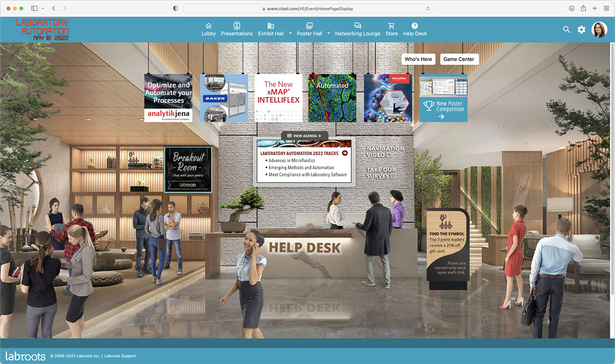Open the Game Center
Viewport: 615px width, 364px height.
(459, 59)
